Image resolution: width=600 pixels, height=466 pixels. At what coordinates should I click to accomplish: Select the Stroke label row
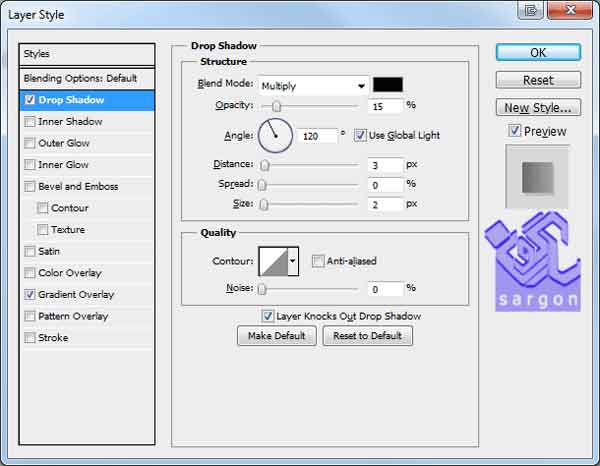tap(53, 337)
